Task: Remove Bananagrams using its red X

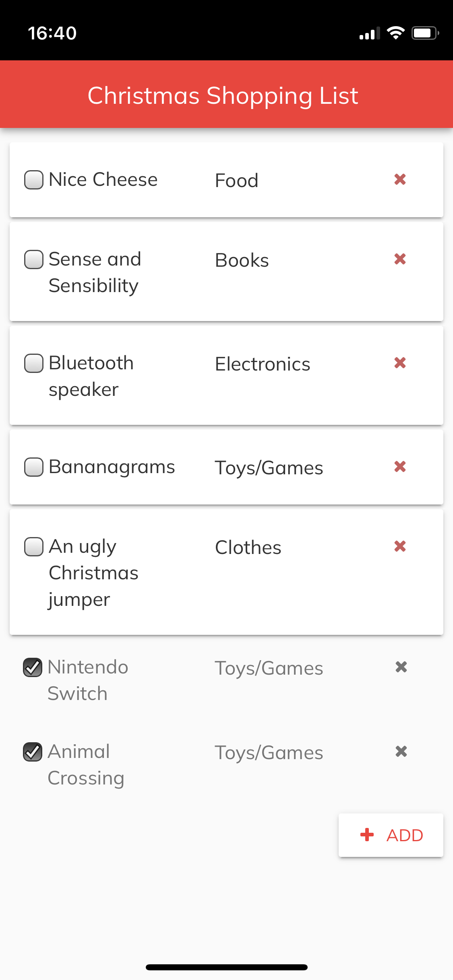Action: tap(400, 467)
